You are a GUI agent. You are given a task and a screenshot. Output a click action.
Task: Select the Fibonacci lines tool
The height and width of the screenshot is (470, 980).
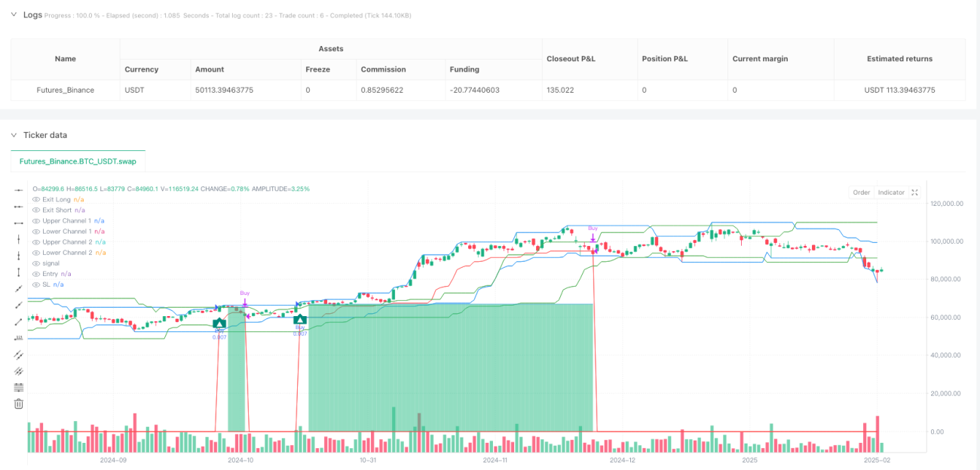tap(19, 387)
